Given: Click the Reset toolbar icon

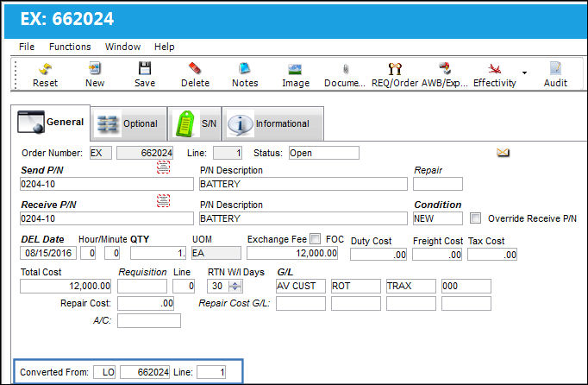Looking at the screenshot, I should coord(46,69).
